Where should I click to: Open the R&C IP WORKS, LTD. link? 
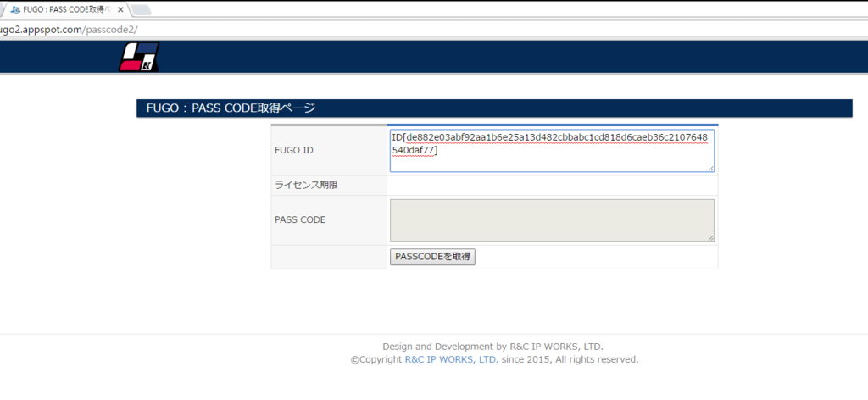coord(452,359)
